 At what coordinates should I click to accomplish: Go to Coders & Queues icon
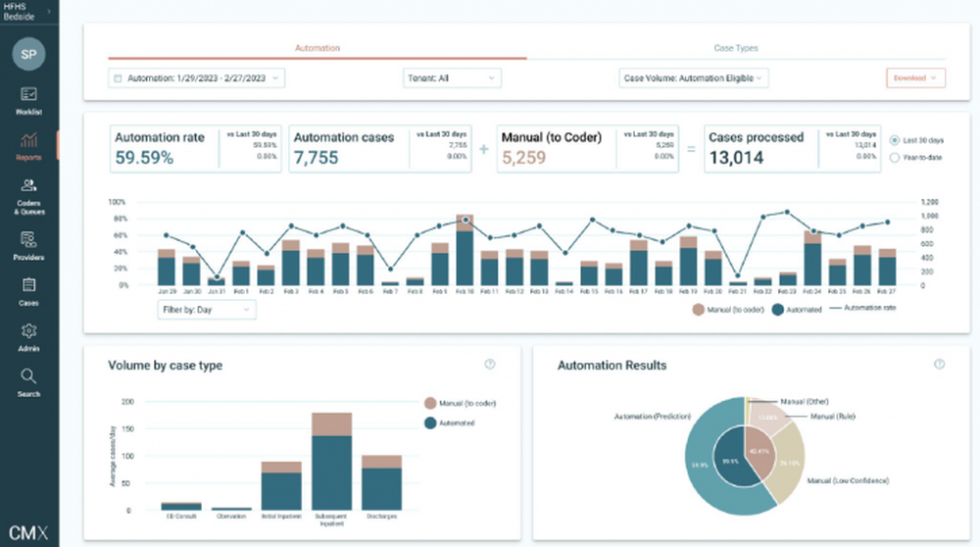[x=28, y=185]
